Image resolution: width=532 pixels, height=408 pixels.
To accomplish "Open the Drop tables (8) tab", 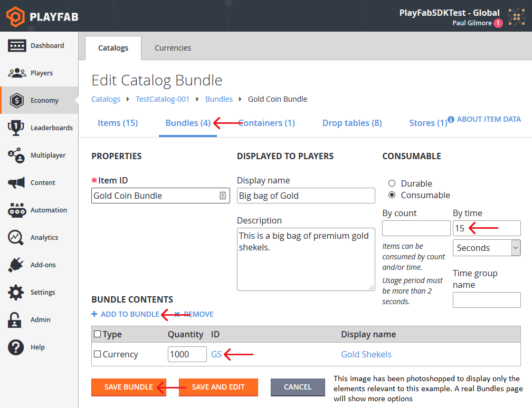I will [x=352, y=123].
